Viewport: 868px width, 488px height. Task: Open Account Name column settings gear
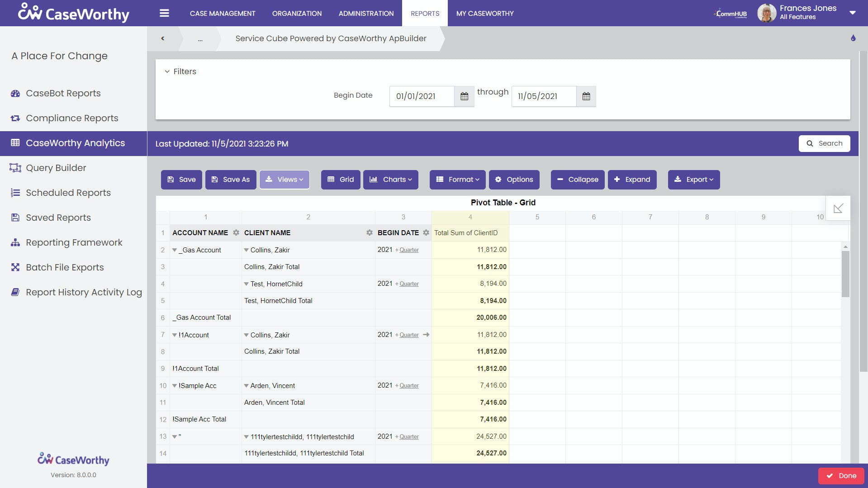[236, 232]
